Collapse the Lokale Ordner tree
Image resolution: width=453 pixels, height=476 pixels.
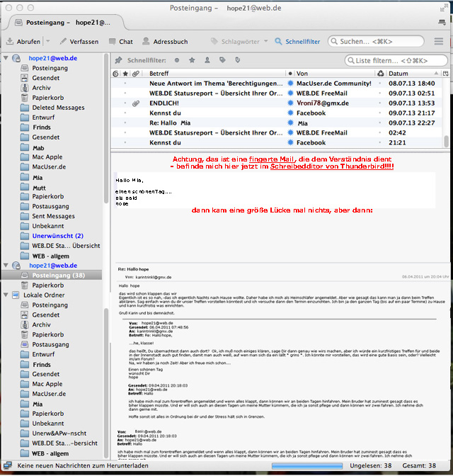[x=6, y=295]
